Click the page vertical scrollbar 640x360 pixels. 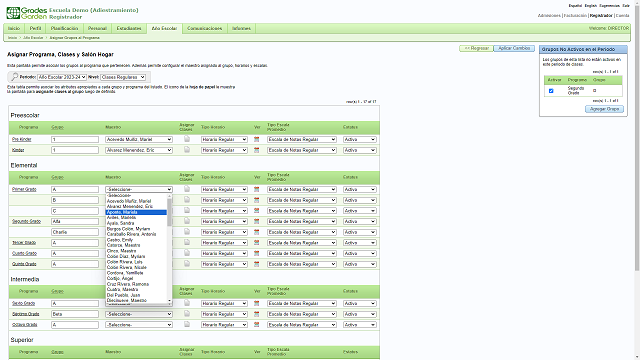[x=637, y=139]
